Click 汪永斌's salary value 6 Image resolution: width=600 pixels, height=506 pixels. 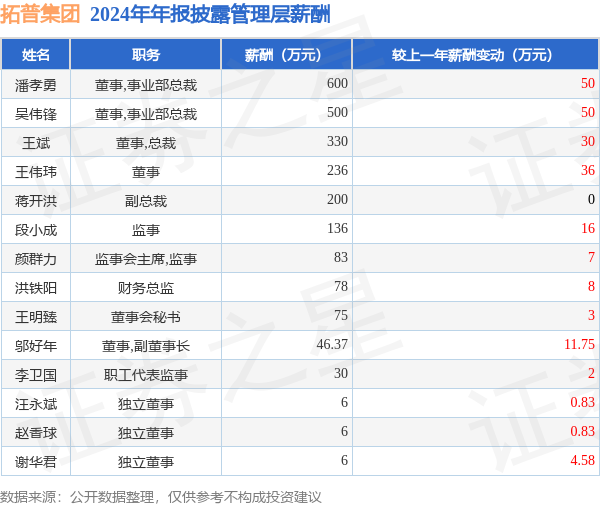coord(344,402)
